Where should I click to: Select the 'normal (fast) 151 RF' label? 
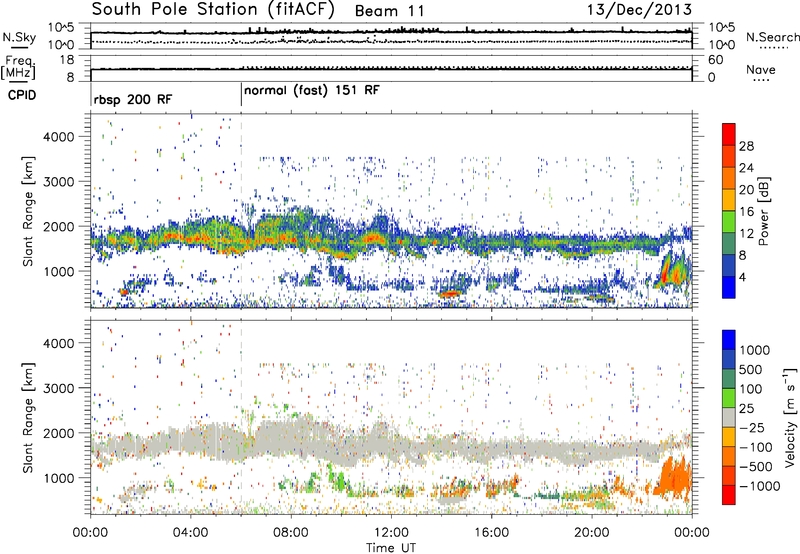click(312, 91)
